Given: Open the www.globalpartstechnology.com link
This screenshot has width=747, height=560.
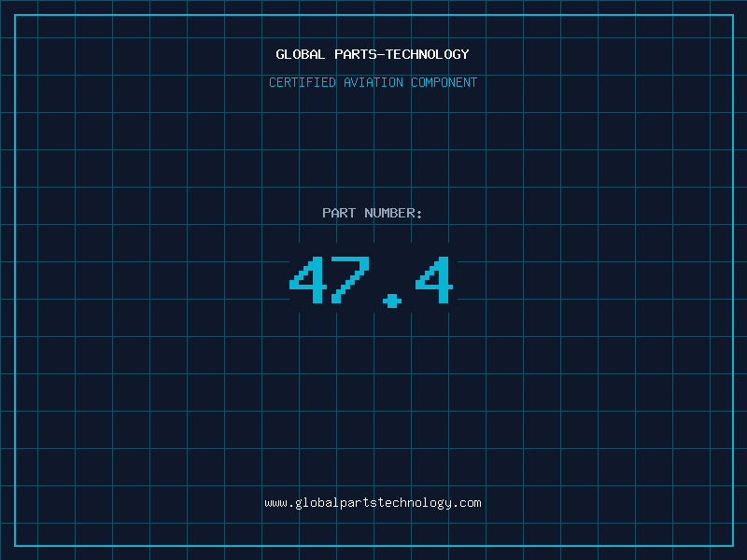Looking at the screenshot, I should 373,503.
